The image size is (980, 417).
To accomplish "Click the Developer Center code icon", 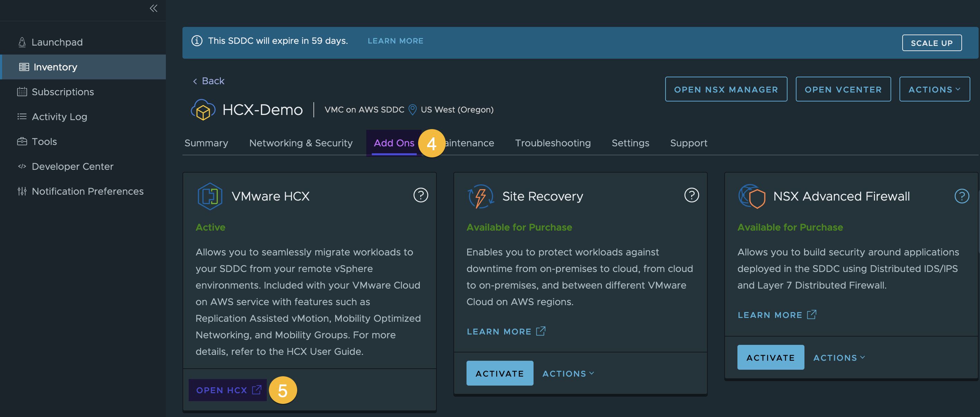I will [x=22, y=166].
